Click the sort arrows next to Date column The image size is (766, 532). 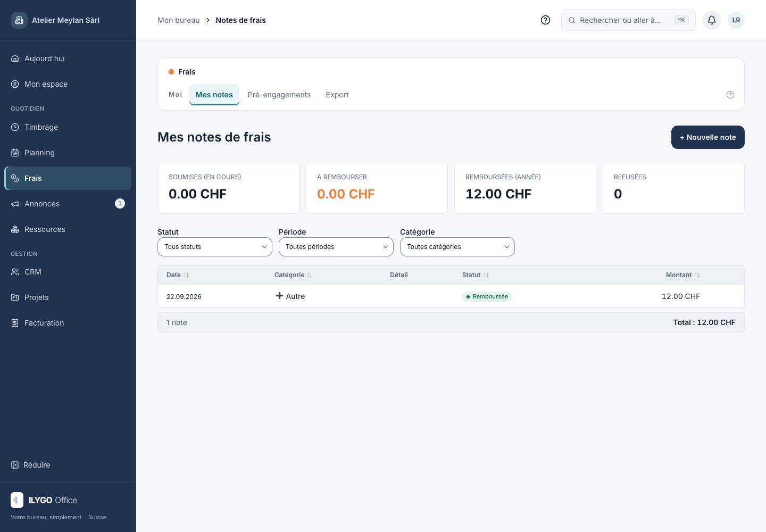(186, 275)
